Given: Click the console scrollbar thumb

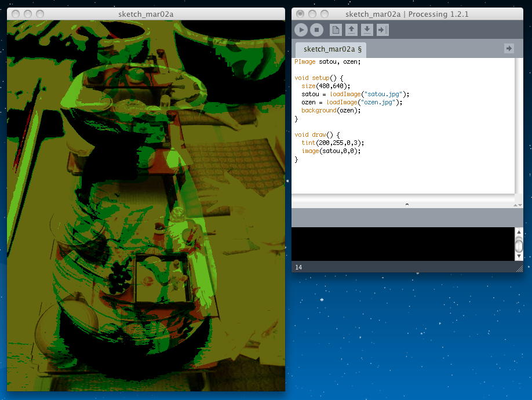Looking at the screenshot, I should click(519, 245).
